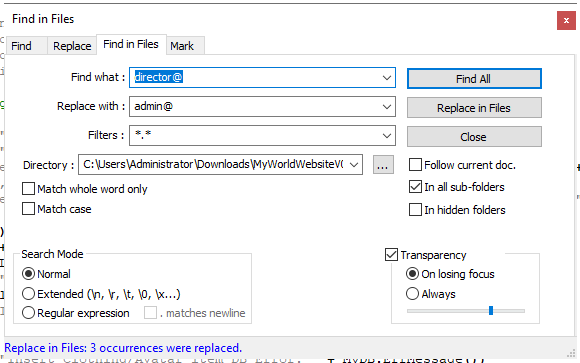Viewport: 580px width, 363px height.
Task: Select Regular expression search mode
Action: click(x=28, y=313)
